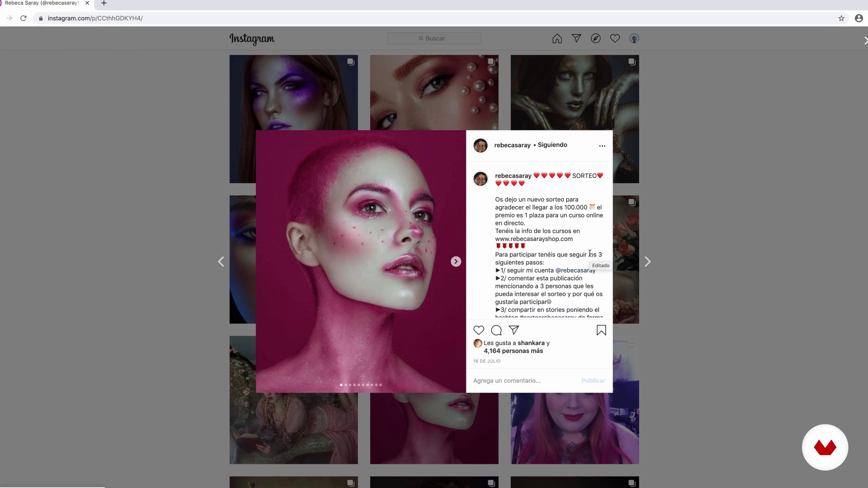Click rebecasaray username in post header
The height and width of the screenshot is (488, 868).
(512, 145)
